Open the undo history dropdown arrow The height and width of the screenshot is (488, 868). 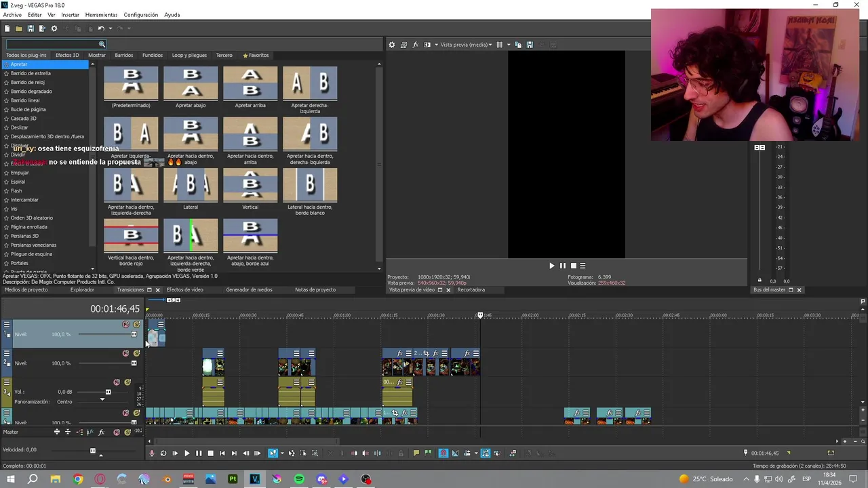point(109,28)
